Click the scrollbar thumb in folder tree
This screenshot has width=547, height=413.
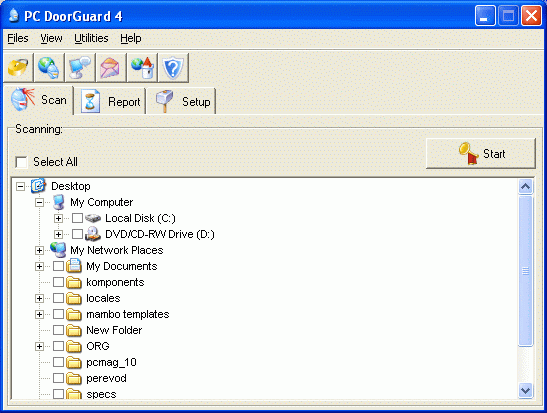pos(525,271)
